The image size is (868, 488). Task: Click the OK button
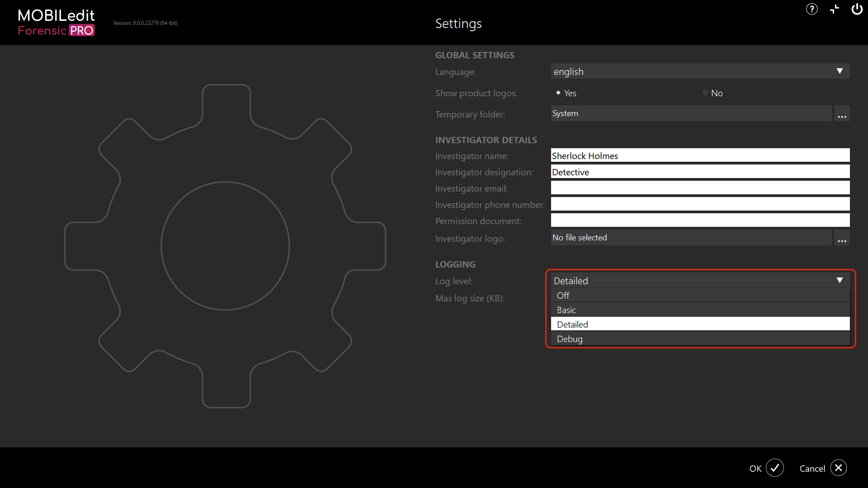tap(755, 468)
